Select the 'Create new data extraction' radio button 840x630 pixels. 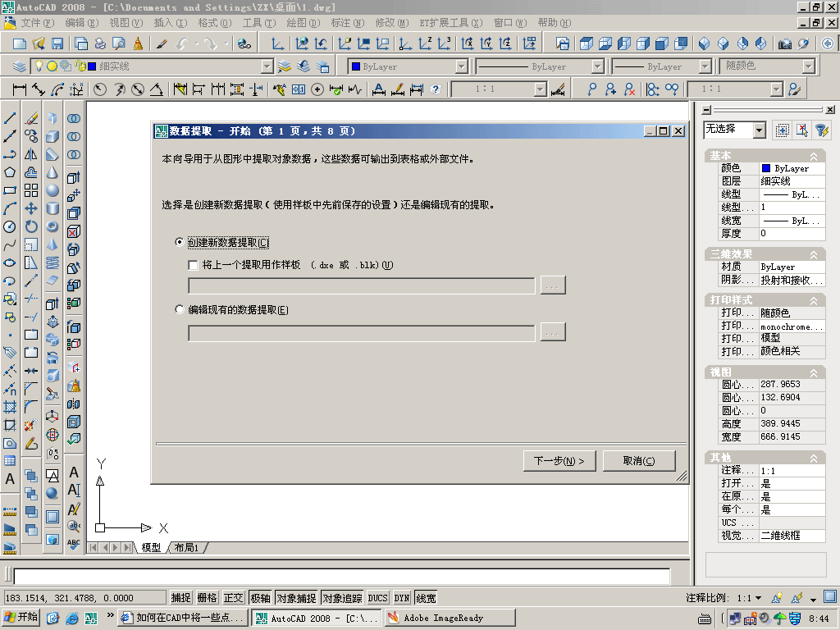click(x=180, y=242)
